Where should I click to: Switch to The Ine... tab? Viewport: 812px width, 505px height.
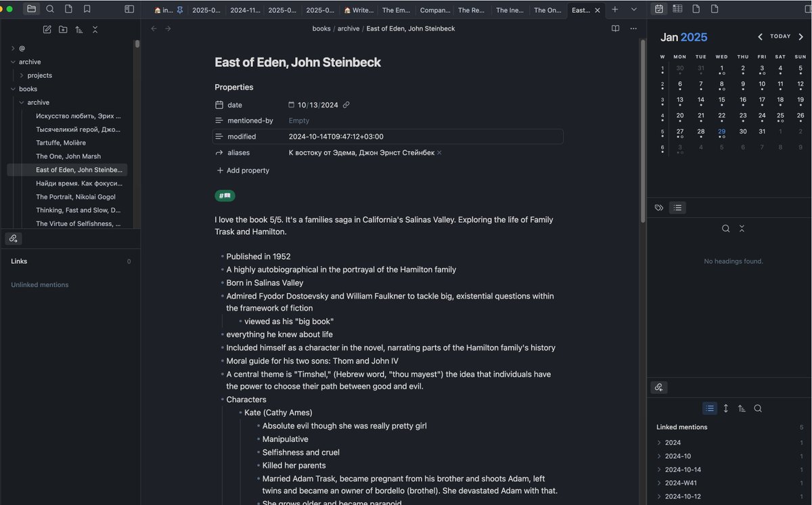click(510, 10)
